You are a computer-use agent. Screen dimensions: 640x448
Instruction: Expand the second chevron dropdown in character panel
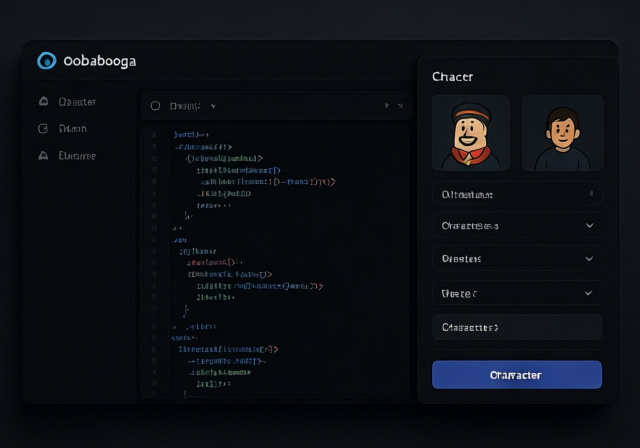click(x=517, y=258)
